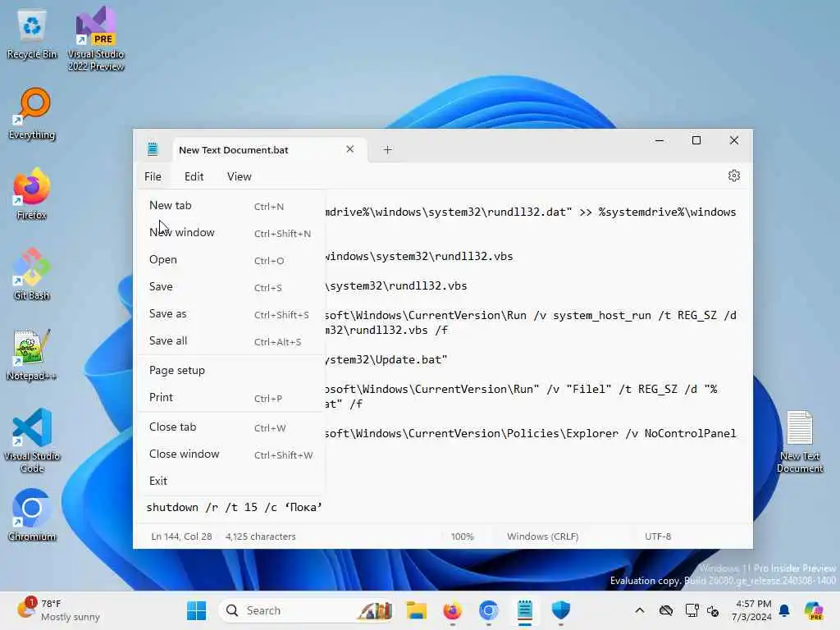Screen dimensions: 840x630
Task: Click the 100% zoom status entry
Action: (x=462, y=536)
